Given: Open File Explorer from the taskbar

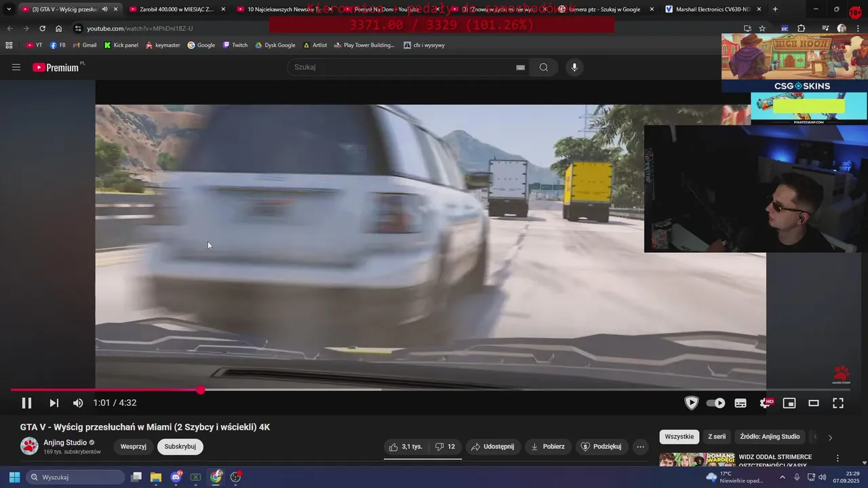Looking at the screenshot, I should tap(156, 477).
